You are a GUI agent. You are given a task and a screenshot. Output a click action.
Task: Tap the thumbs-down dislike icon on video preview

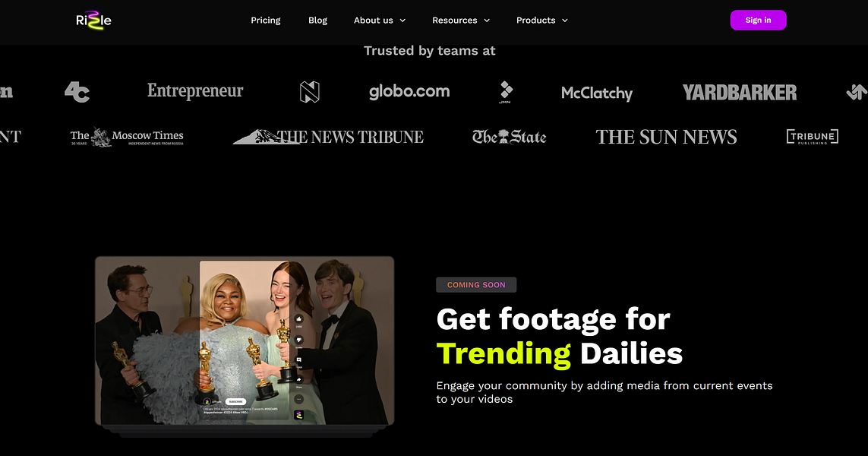click(x=299, y=340)
